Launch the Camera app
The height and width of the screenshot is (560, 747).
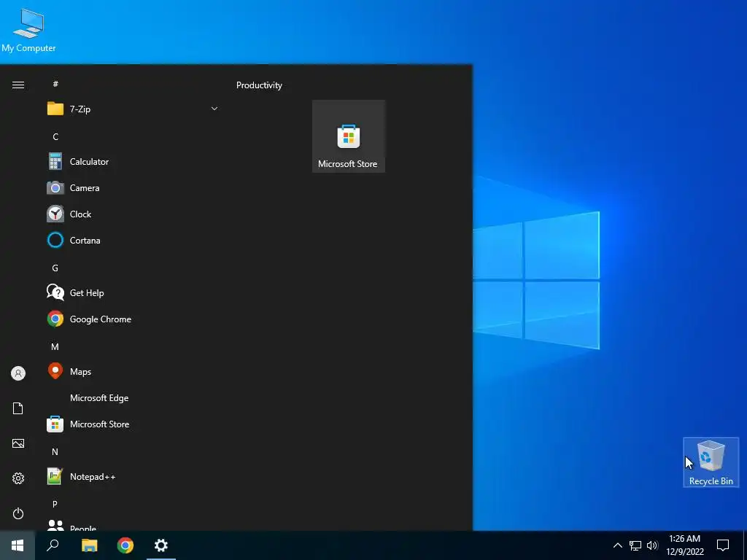[133, 188]
